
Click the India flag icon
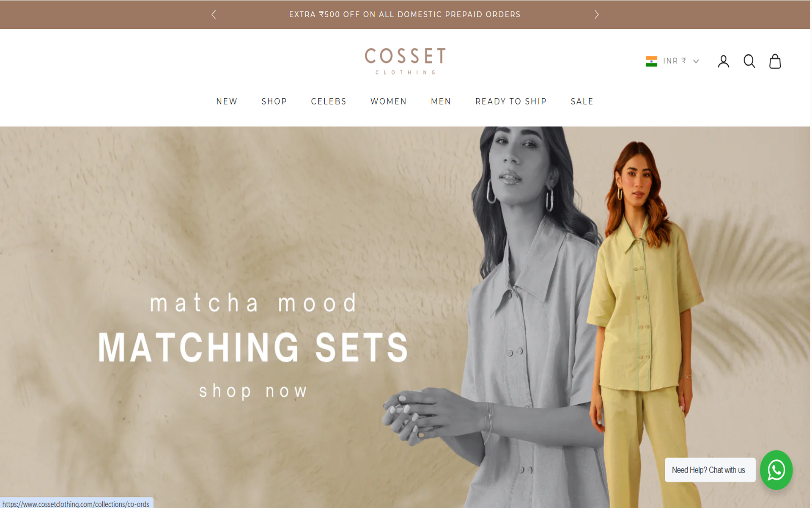click(x=651, y=61)
